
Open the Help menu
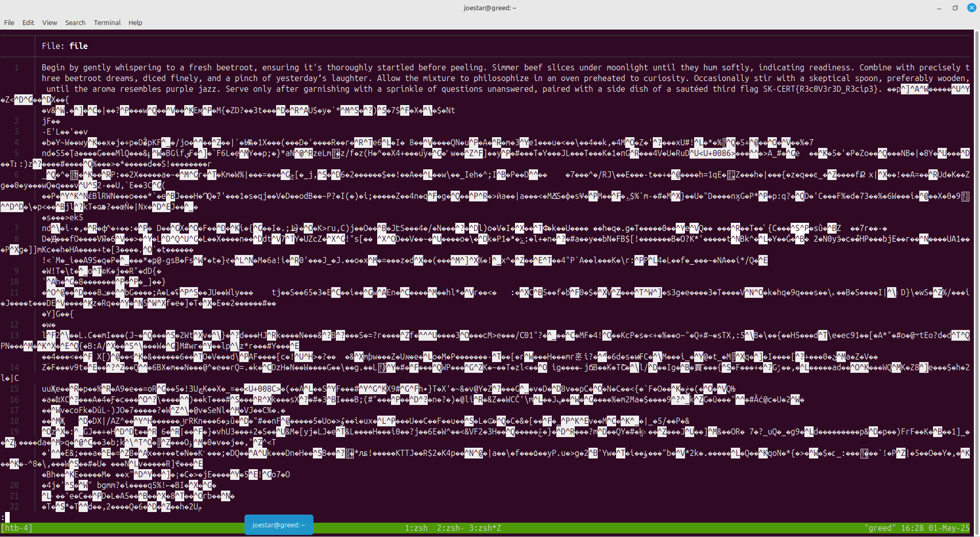(x=135, y=22)
